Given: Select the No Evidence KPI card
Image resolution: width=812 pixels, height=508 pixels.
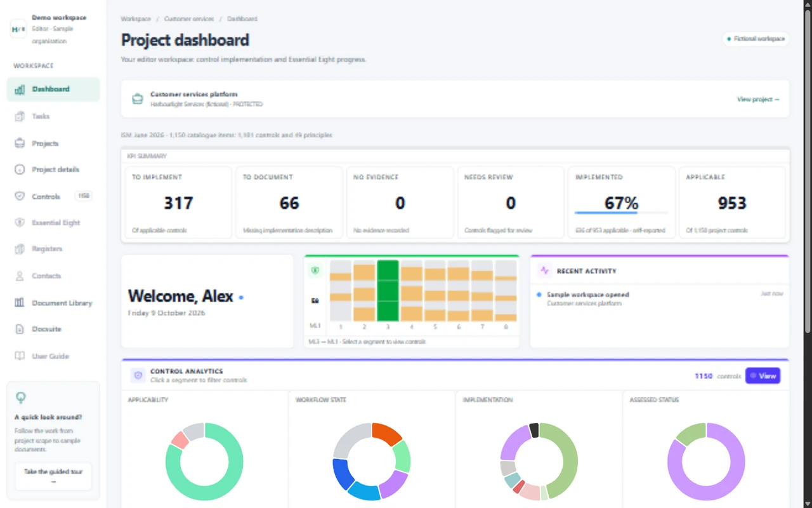Looking at the screenshot, I should [400, 203].
